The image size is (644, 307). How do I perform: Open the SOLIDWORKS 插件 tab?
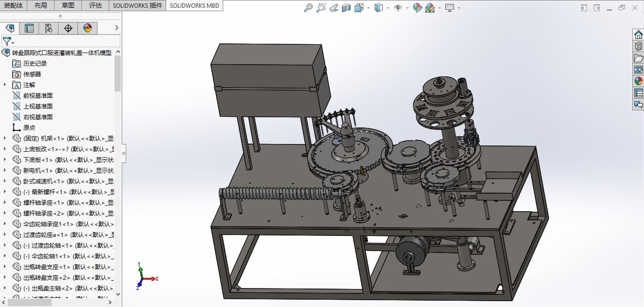[137, 5]
